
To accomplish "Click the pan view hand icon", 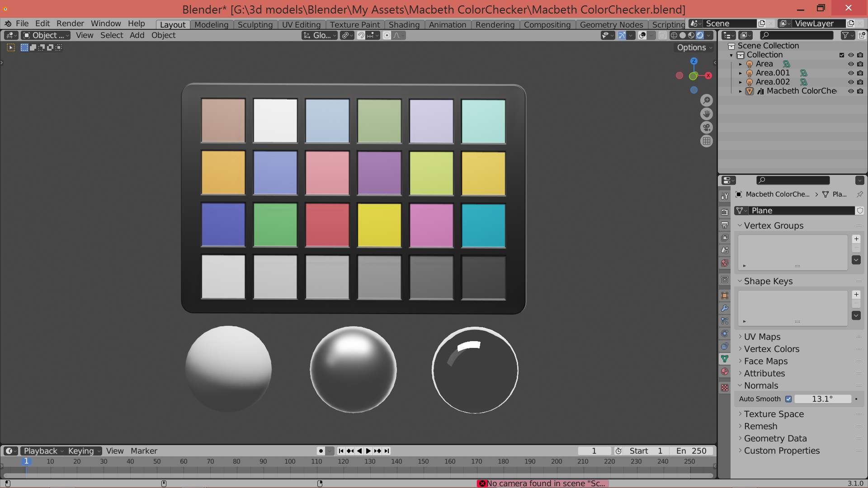I will pyautogui.click(x=706, y=114).
